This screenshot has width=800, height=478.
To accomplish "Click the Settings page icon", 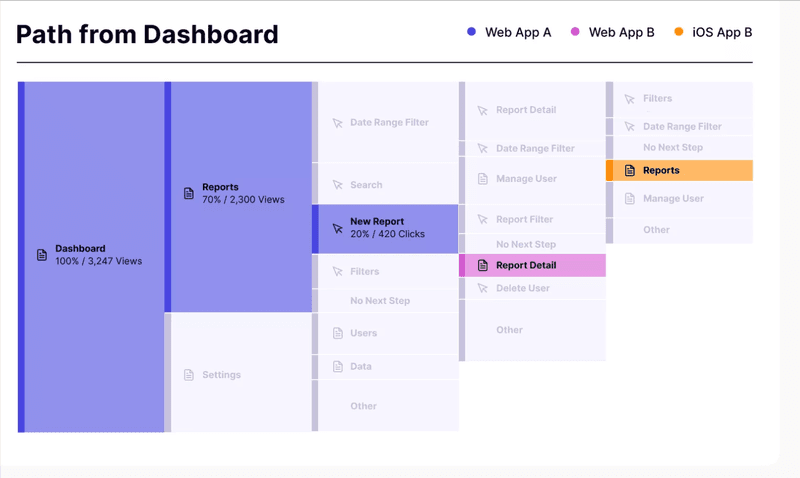I will click(x=189, y=375).
